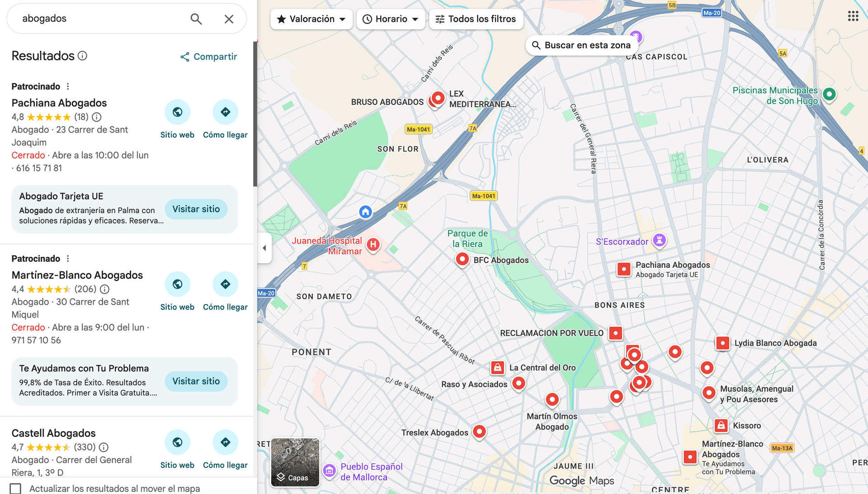Select Piscinas Municipales de Son Hugo marker

click(829, 95)
